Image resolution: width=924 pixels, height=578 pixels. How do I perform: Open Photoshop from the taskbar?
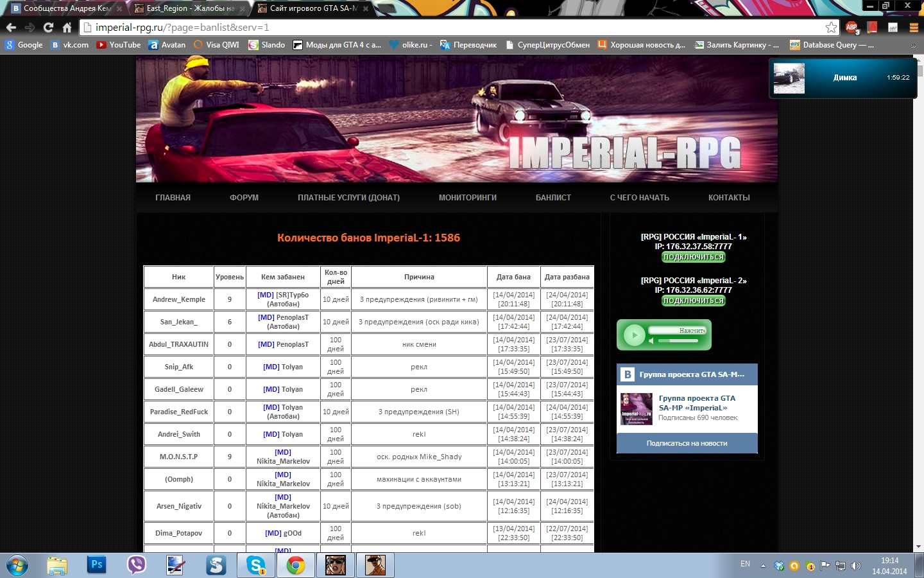click(97, 565)
